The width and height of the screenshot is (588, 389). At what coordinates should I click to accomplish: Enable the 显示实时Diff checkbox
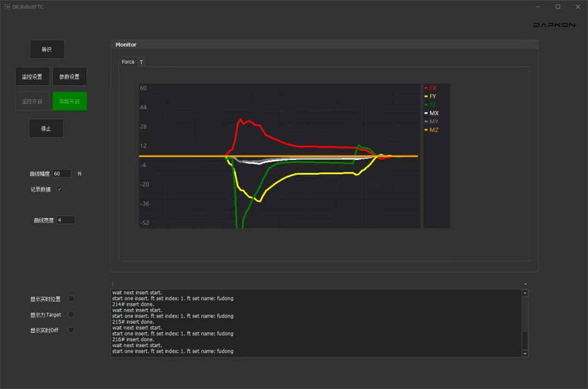[x=71, y=330]
